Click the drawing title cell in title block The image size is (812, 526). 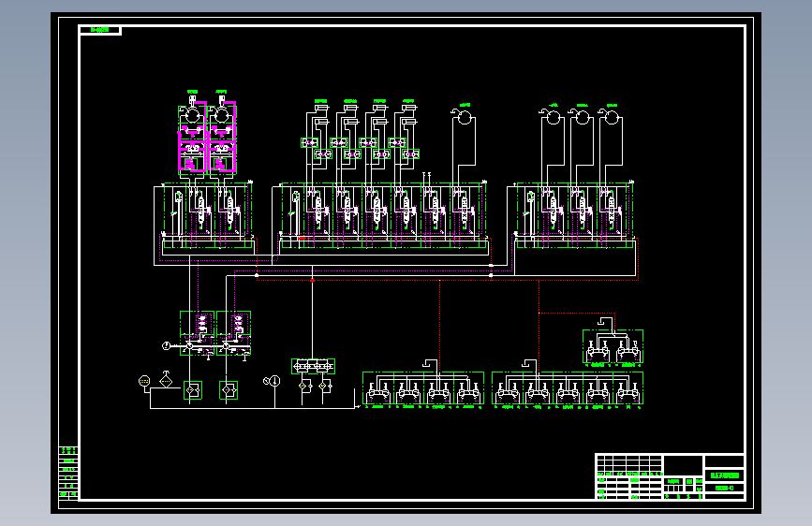[x=725, y=475]
